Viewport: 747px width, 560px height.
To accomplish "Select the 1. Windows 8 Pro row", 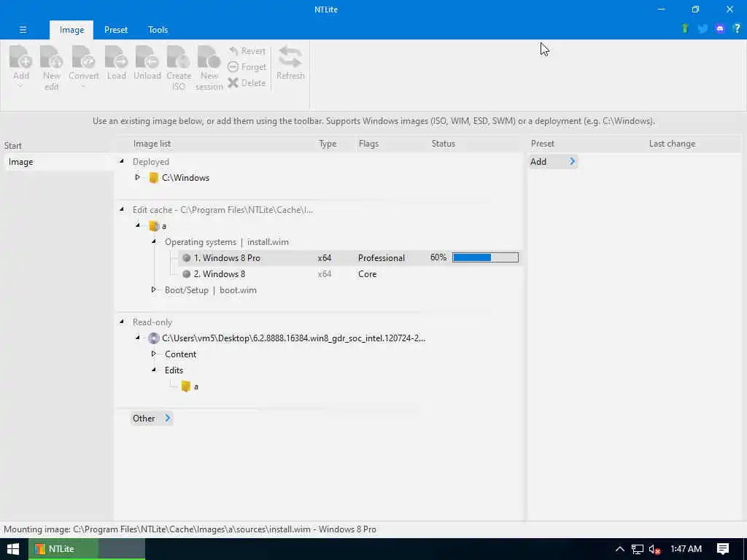I will [349, 258].
